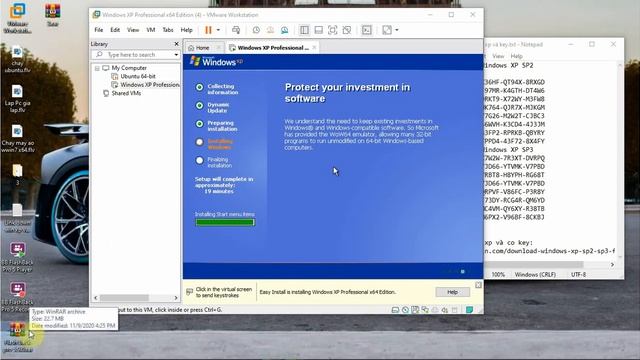This screenshot has height=360, width=640.
Task: Click the stretch guest display icon
Action: (x=387, y=30)
